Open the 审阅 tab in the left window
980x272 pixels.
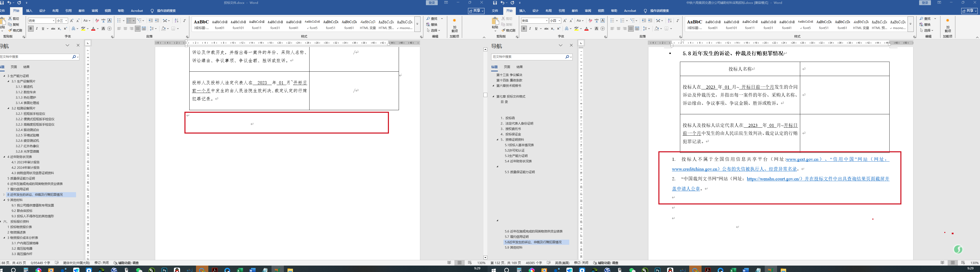pyautogui.click(x=95, y=11)
